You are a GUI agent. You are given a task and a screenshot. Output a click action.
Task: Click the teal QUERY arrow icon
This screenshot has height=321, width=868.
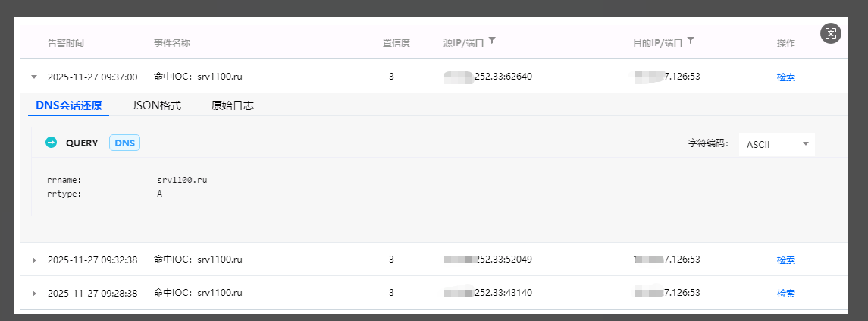coord(52,143)
